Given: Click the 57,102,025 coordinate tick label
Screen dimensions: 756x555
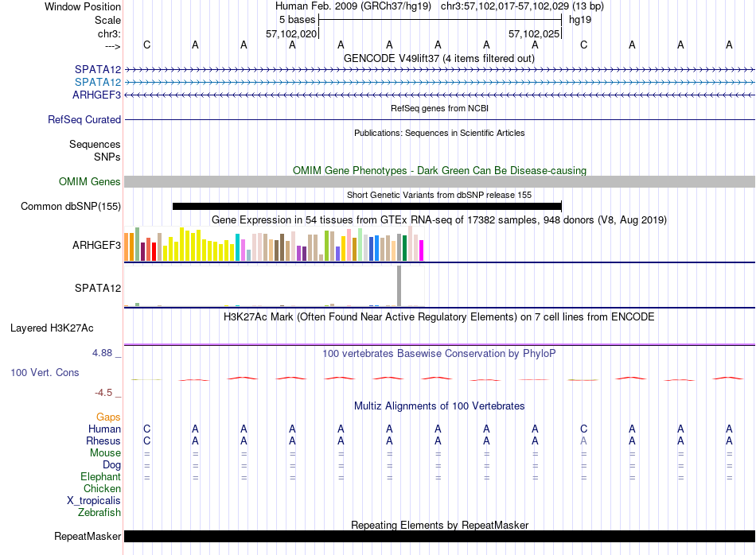Looking at the screenshot, I should click(x=534, y=33).
